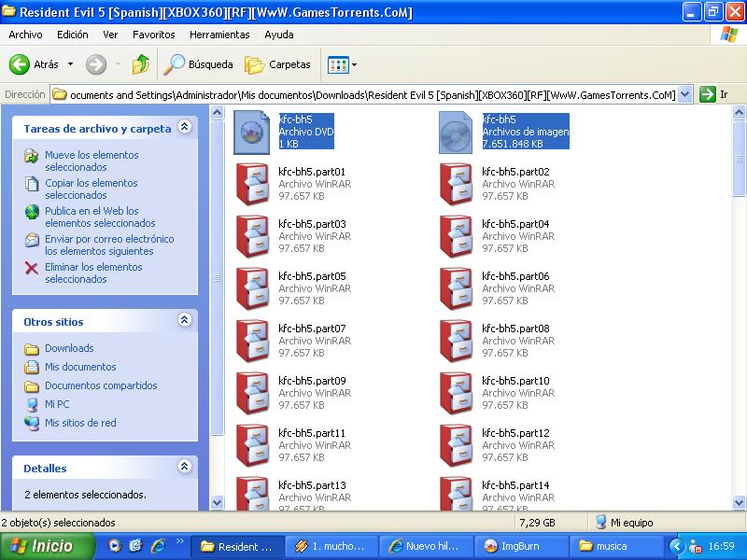Switch to the musica folder taskbar button
This screenshot has width=747, height=560.
616,546
